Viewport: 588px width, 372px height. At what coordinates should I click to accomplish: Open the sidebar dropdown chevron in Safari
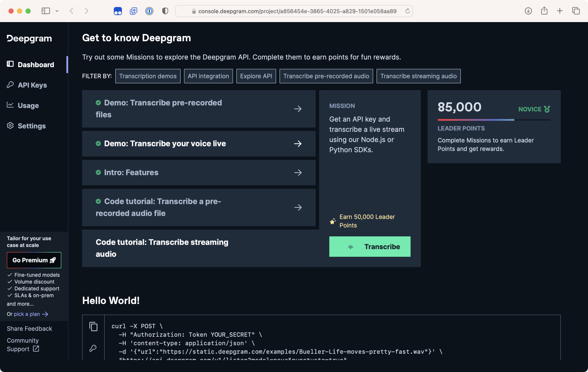point(57,11)
